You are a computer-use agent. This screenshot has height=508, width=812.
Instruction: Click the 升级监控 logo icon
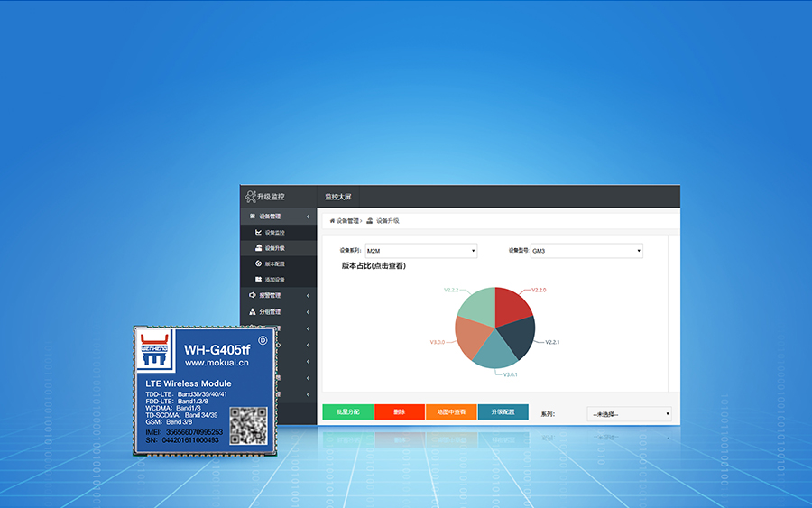[249, 196]
